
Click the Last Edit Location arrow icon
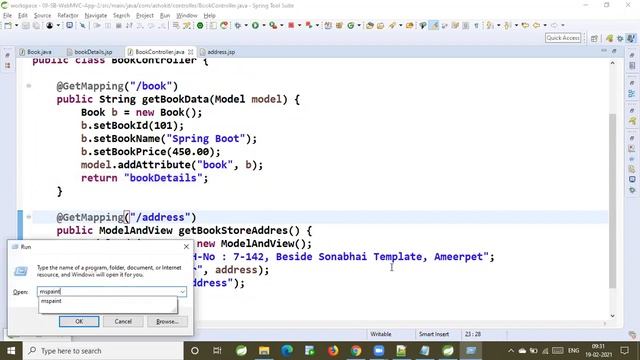tap(525, 25)
